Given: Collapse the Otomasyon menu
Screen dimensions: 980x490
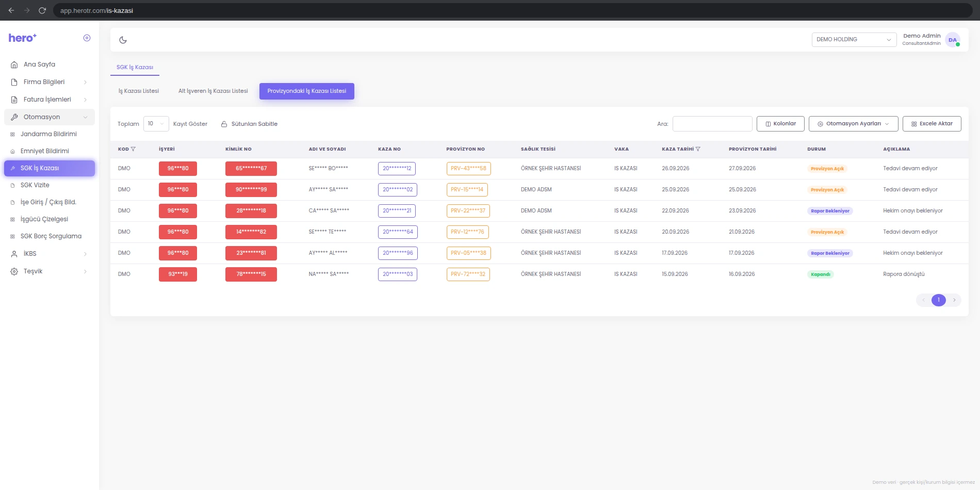Looking at the screenshot, I should (x=50, y=117).
